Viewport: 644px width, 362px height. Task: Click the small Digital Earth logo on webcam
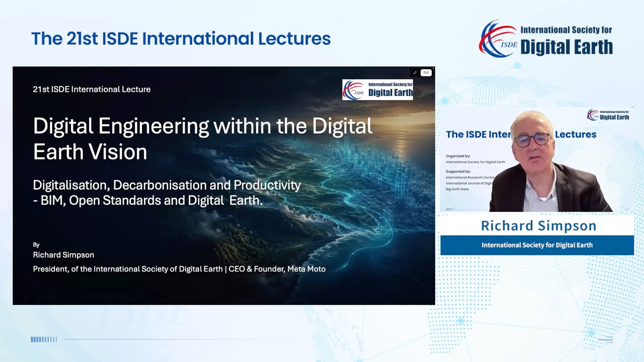pos(608,115)
